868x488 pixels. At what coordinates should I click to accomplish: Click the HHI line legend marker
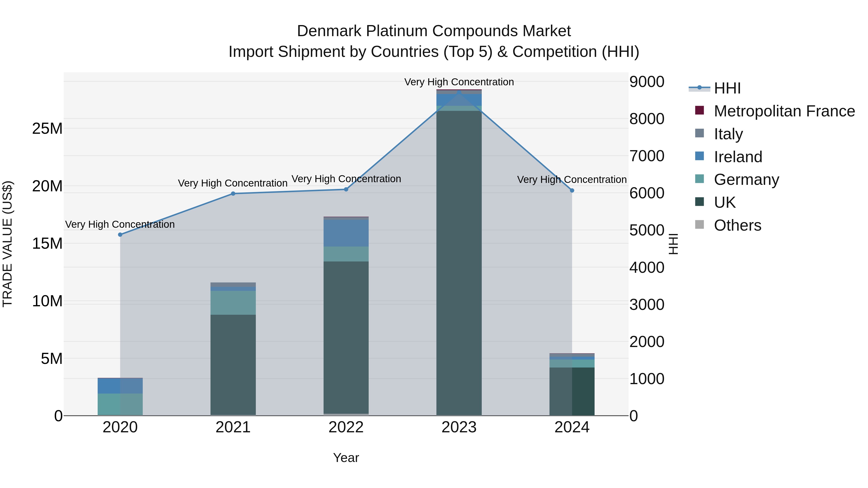point(699,87)
